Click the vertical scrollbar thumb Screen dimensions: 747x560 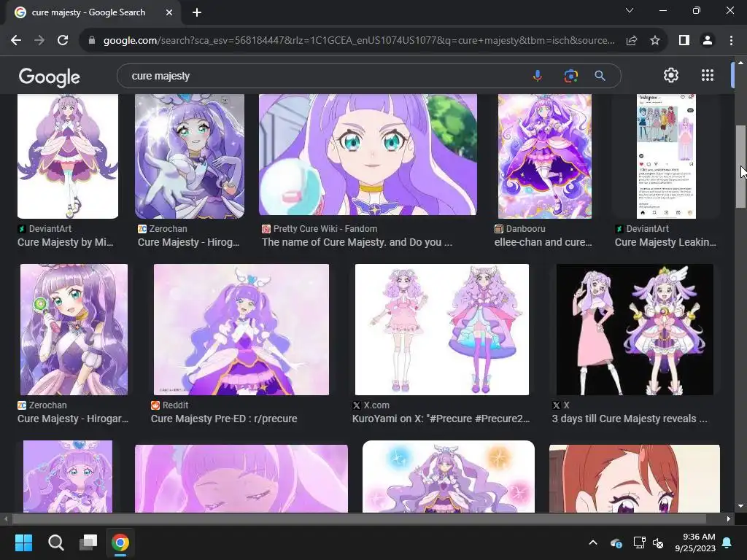[x=740, y=167]
